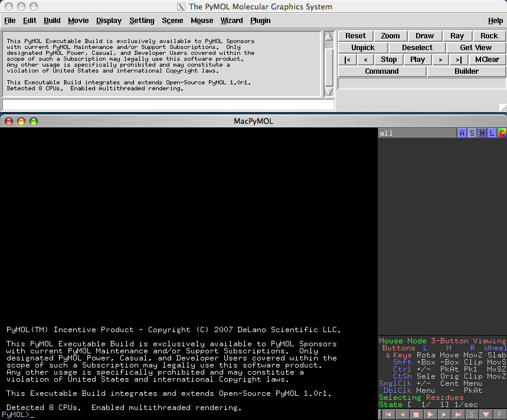The image size is (507, 420).
Task: Click the step-forward frame arrow in viewer
Action: pyautogui.click(x=444, y=415)
